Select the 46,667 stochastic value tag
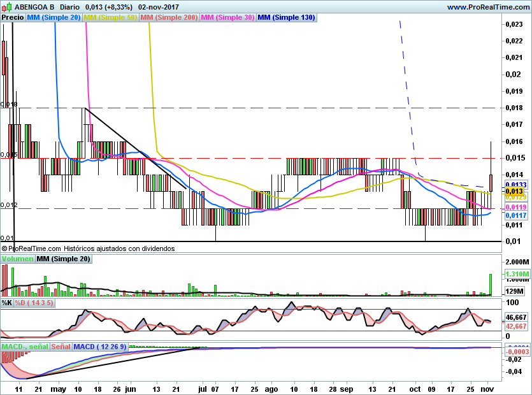 tap(516, 317)
